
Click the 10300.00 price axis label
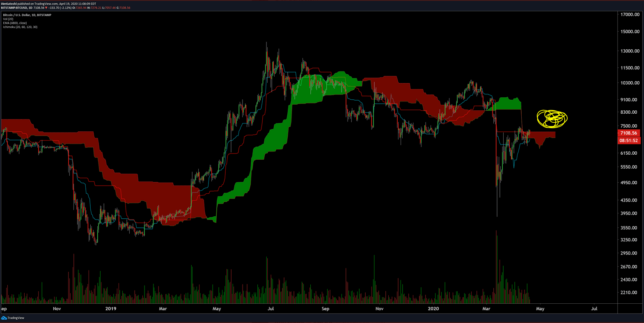[630, 82]
